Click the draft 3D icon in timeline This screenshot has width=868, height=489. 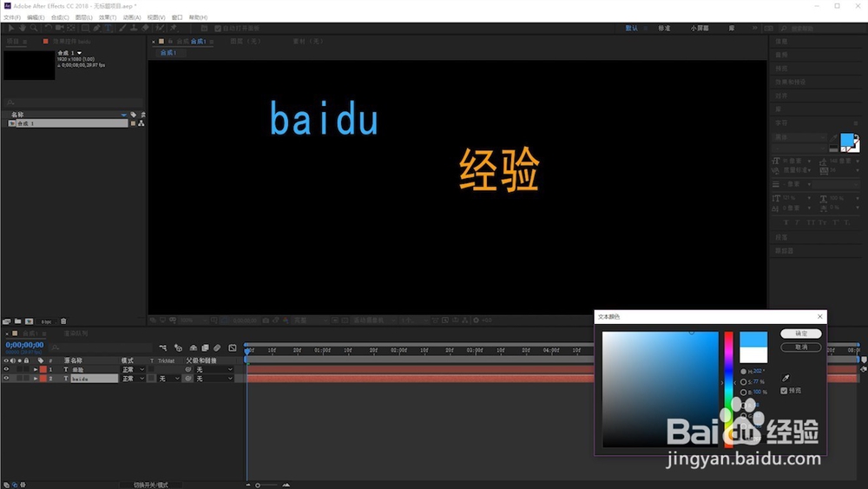pos(178,347)
